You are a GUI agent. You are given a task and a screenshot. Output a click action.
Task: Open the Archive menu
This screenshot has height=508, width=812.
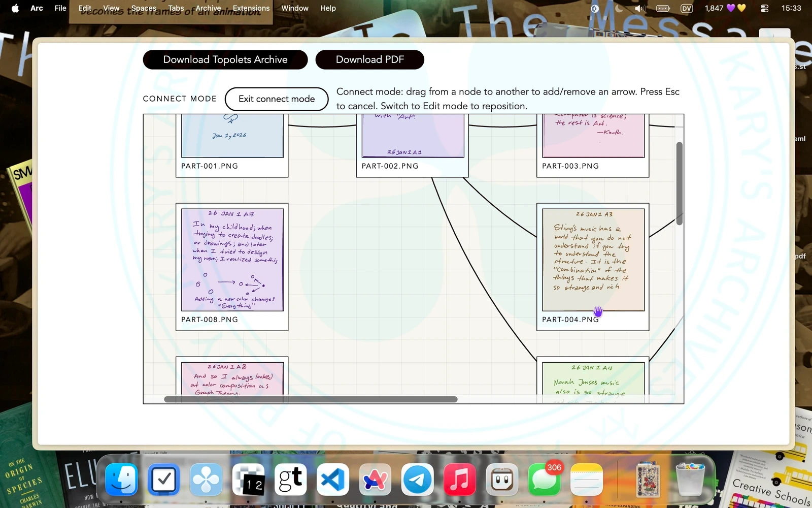(x=208, y=8)
